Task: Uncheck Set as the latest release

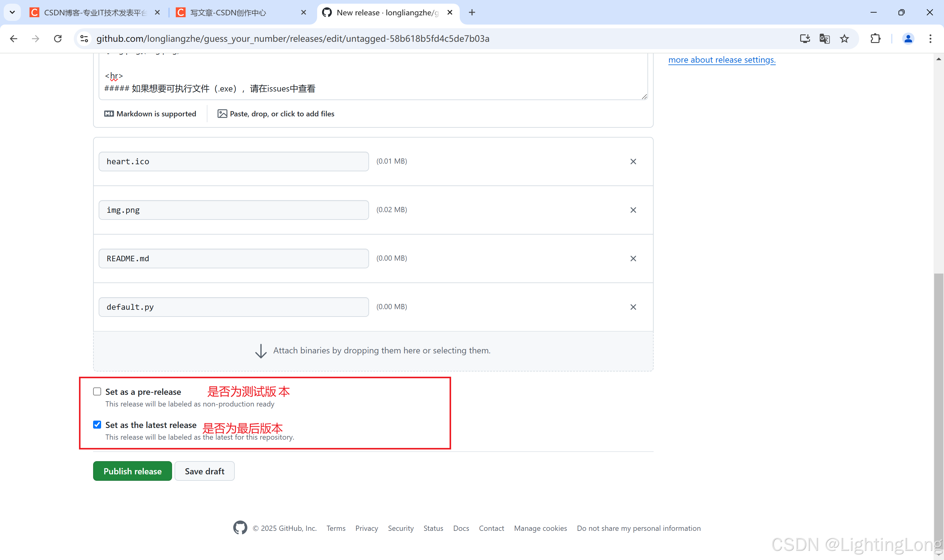Action: tap(97, 425)
